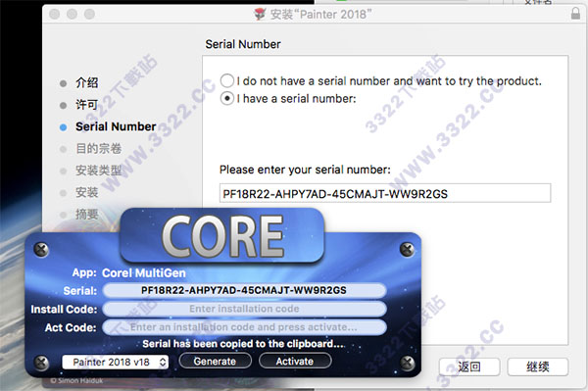Click the keygen Serial field
The height and width of the screenshot is (391, 588).
coord(244,290)
